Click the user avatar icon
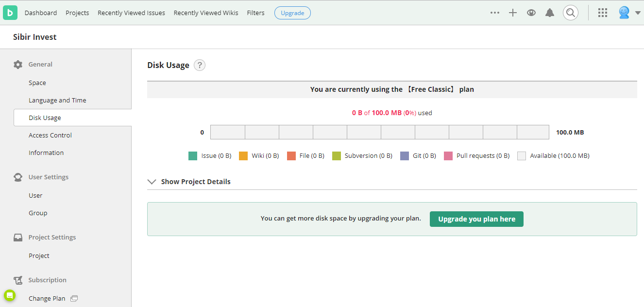Screen dimensions: 644x307 coord(624,13)
